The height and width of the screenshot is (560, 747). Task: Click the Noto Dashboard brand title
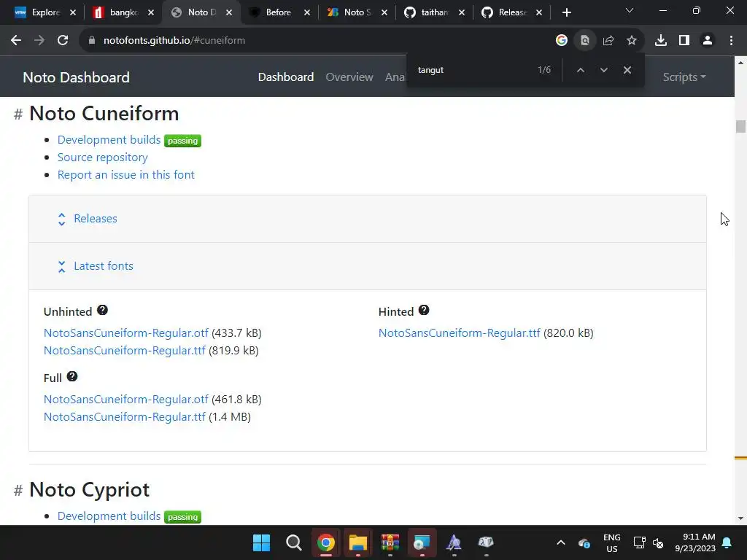76,77
